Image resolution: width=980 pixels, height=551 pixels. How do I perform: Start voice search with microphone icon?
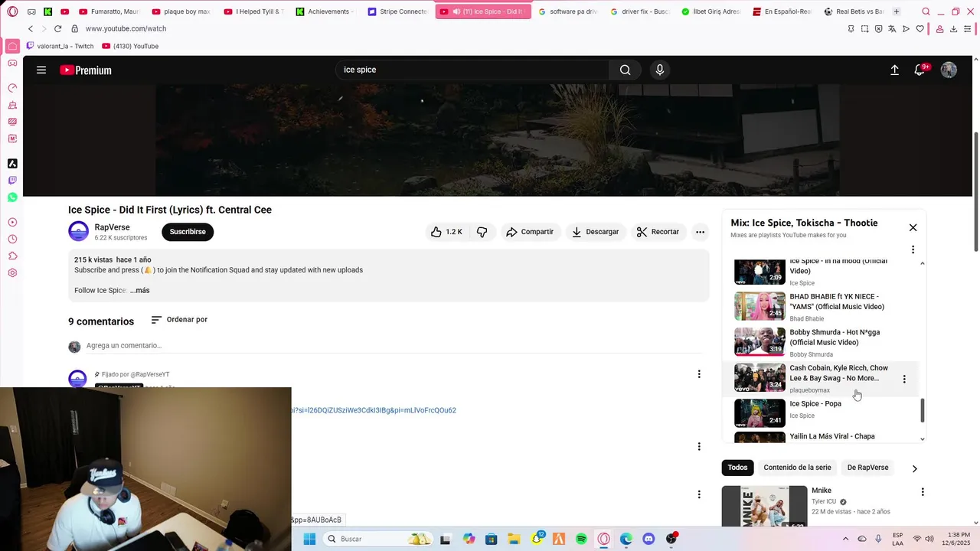point(660,70)
